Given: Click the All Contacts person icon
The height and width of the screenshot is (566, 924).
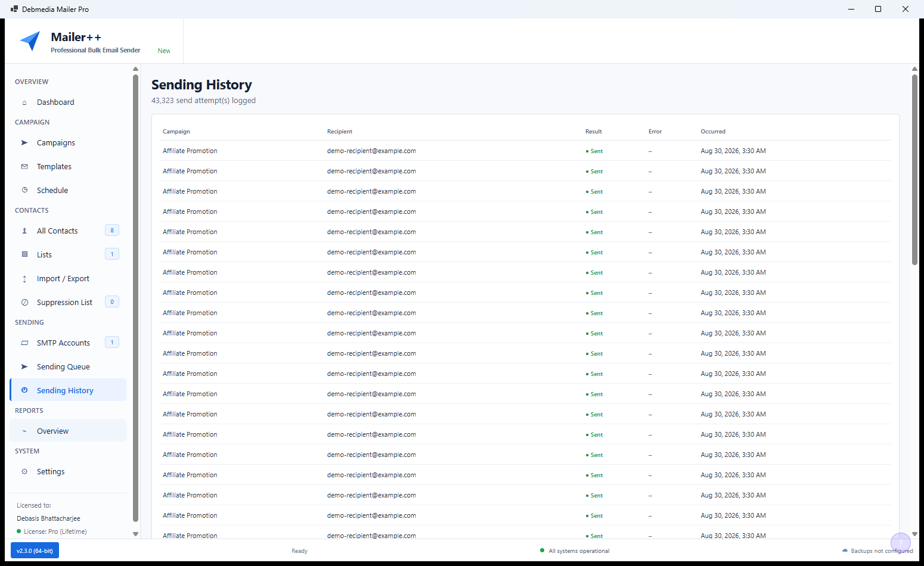Looking at the screenshot, I should click(24, 231).
